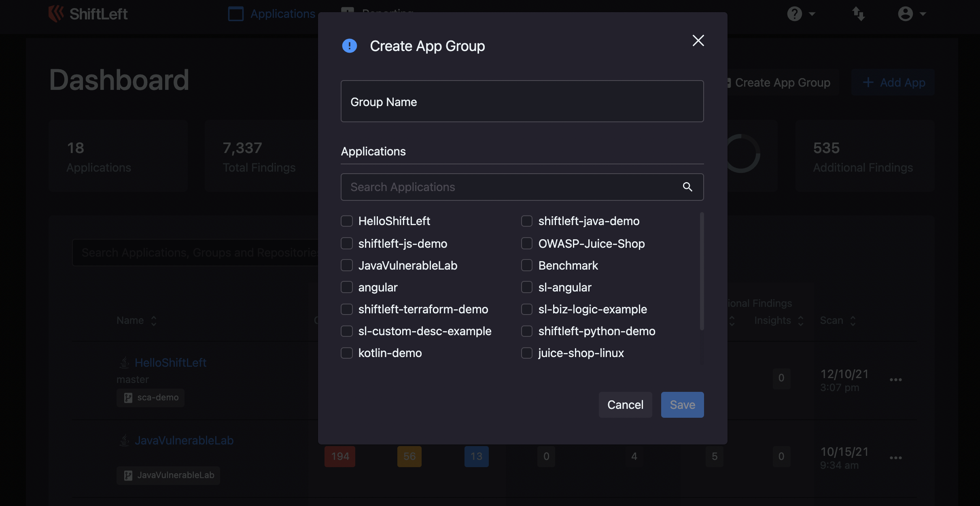
Task: Sort the table by Name column
Action: (137, 321)
